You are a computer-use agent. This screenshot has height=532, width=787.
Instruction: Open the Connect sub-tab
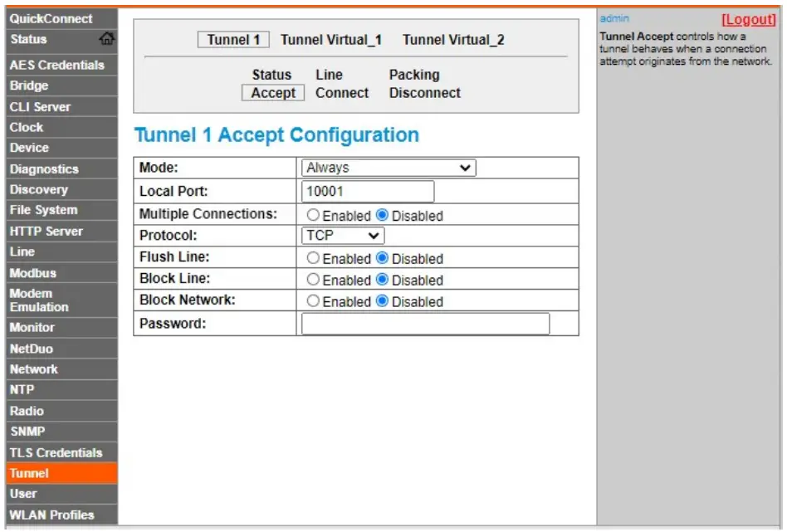click(342, 93)
